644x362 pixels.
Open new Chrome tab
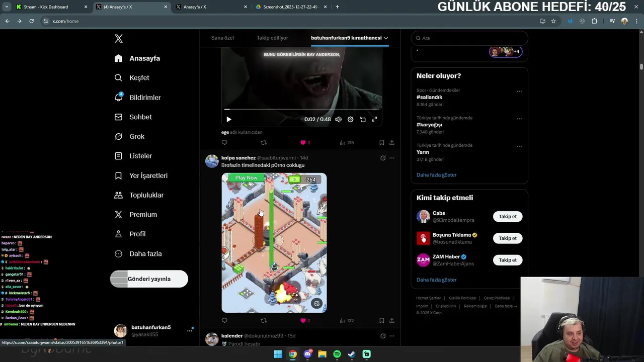point(337,7)
